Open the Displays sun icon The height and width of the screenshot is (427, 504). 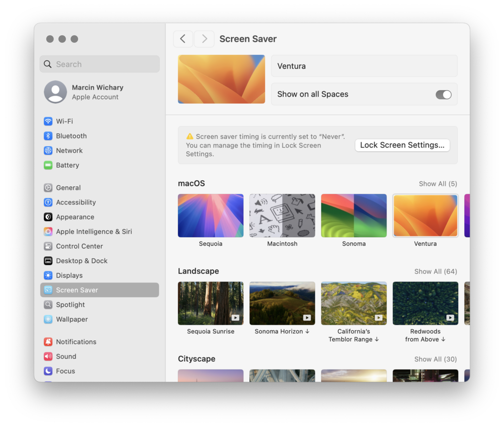[48, 275]
